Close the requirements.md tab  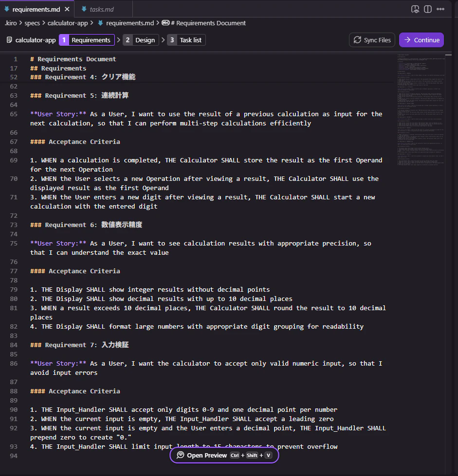coord(67,9)
